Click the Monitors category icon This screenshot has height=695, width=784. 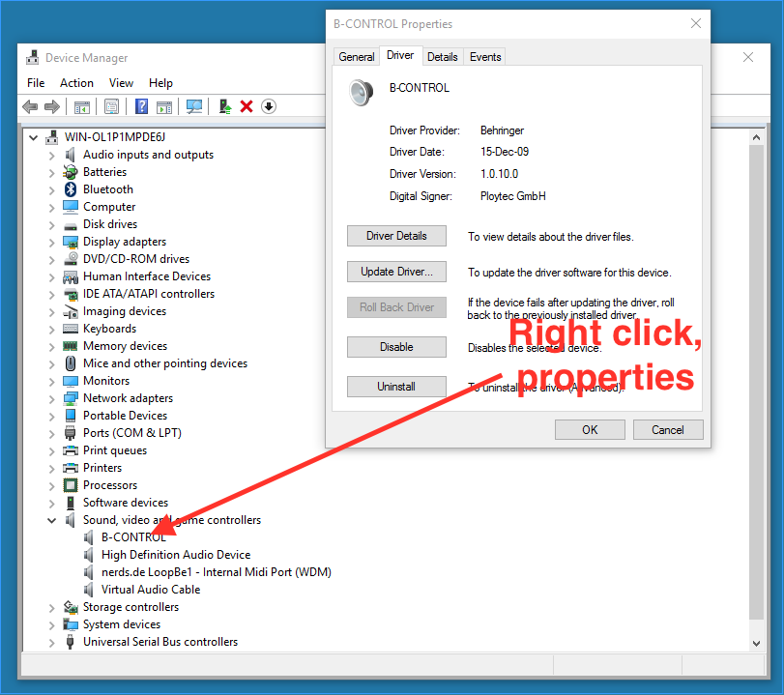71,381
